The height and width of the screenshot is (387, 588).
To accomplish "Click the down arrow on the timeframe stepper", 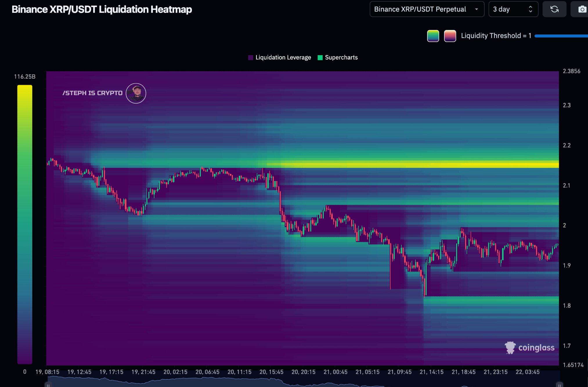I will 530,12.
